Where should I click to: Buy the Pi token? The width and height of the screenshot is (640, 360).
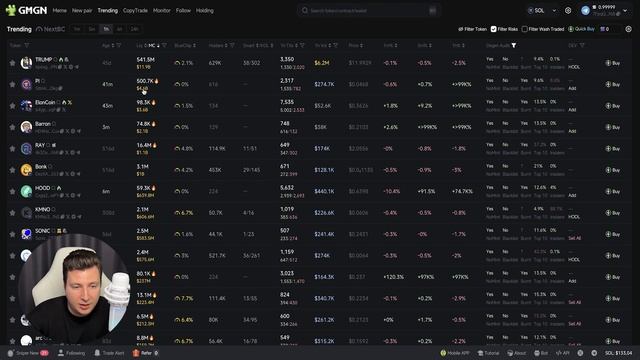coord(613,84)
